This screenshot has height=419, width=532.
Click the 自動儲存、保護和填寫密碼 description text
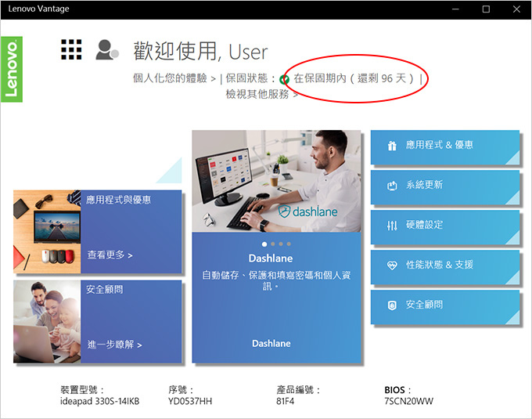point(276,280)
